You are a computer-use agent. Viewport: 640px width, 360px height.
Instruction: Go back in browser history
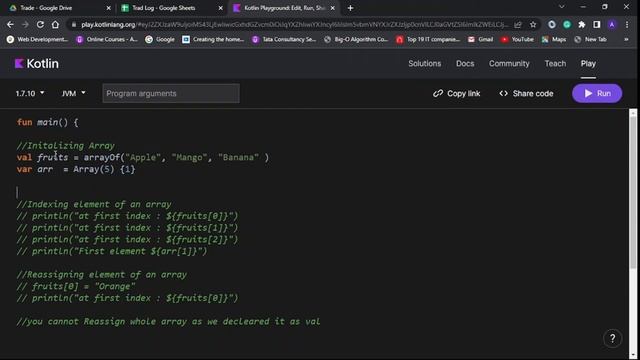pos(10,24)
